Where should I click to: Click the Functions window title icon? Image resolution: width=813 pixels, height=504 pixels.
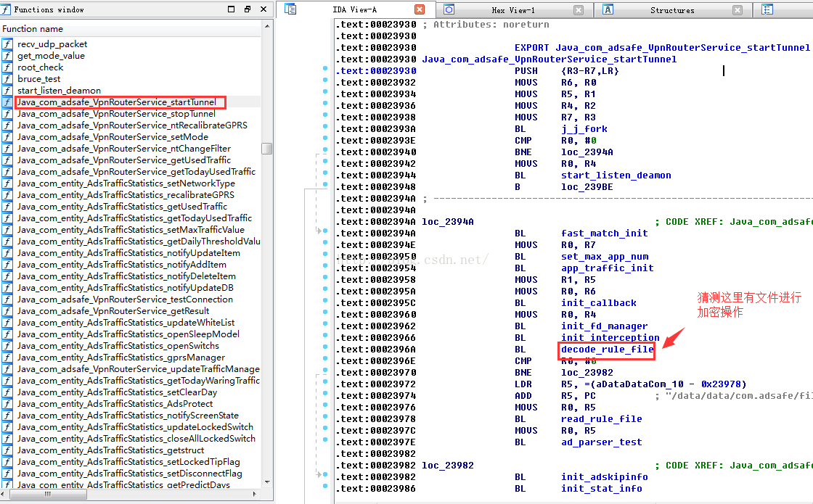(x=6, y=9)
